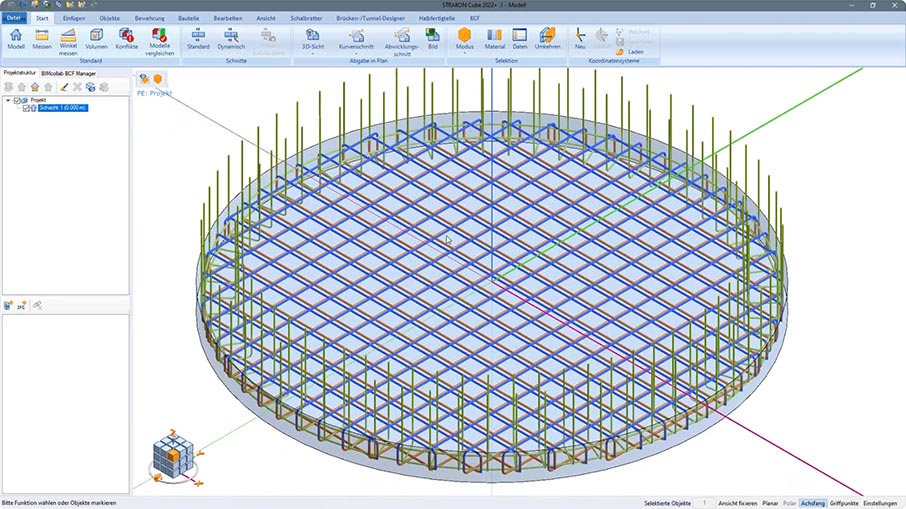The image size is (906, 509).
Task: Switch to the Ansicht ribbon tab
Action: click(x=266, y=18)
